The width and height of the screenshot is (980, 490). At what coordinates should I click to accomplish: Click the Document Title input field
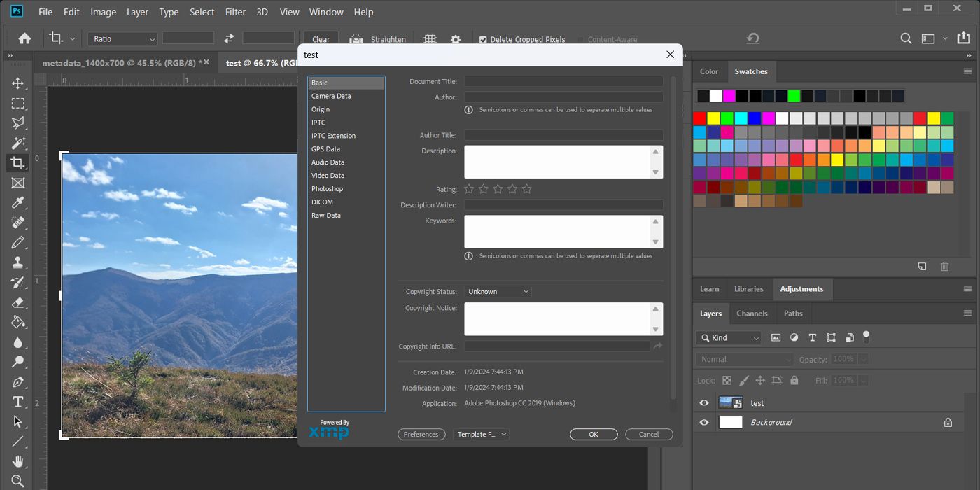pyautogui.click(x=563, y=82)
